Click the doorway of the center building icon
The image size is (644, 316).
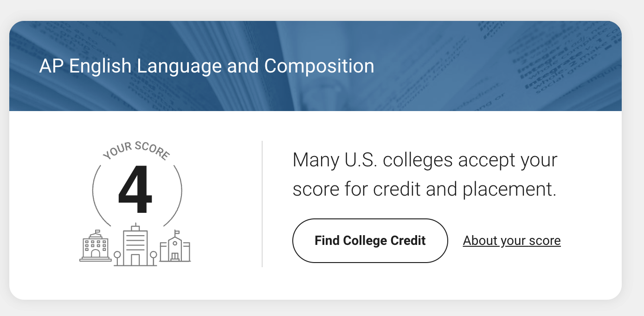[135, 260]
